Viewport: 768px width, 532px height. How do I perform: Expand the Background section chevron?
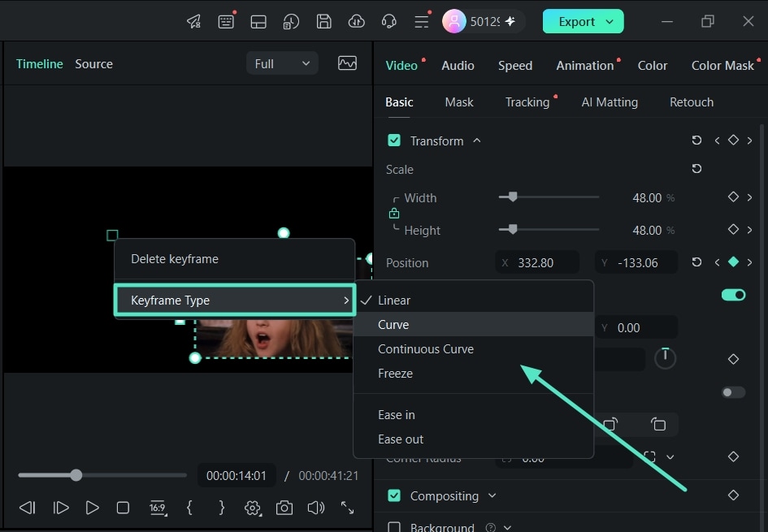507,527
